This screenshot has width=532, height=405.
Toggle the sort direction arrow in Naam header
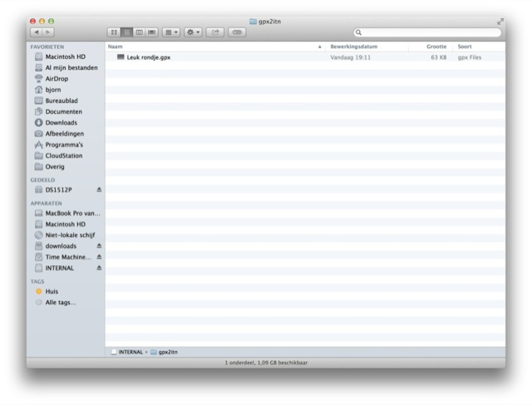point(319,47)
